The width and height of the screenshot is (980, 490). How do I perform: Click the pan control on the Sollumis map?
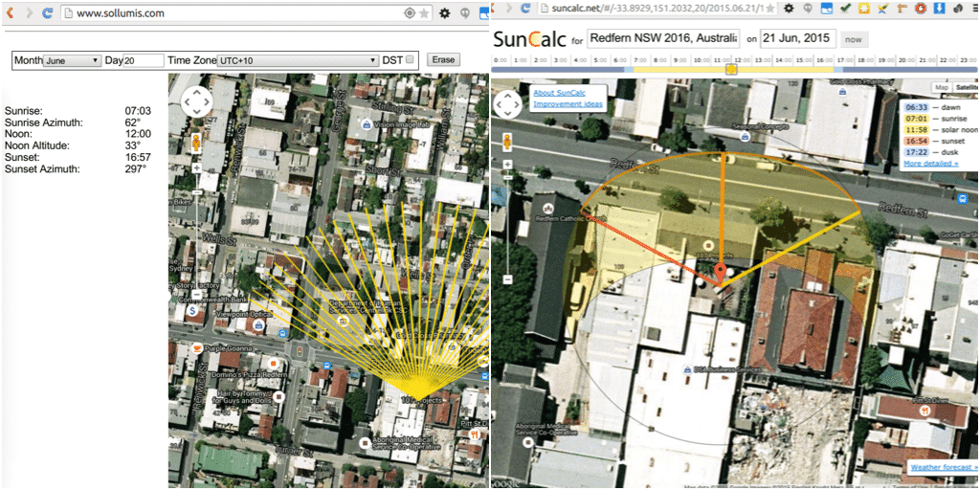pyautogui.click(x=197, y=101)
